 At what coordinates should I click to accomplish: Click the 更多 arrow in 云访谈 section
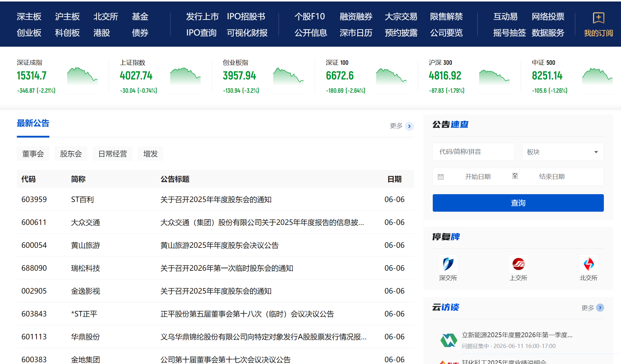pos(600,307)
